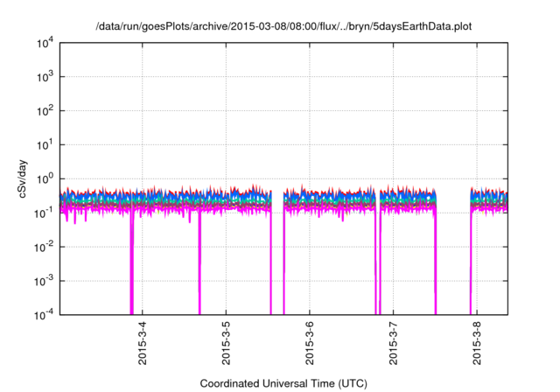Click the 10^3 y-axis tick label
The image size is (560, 392).
pos(45,77)
